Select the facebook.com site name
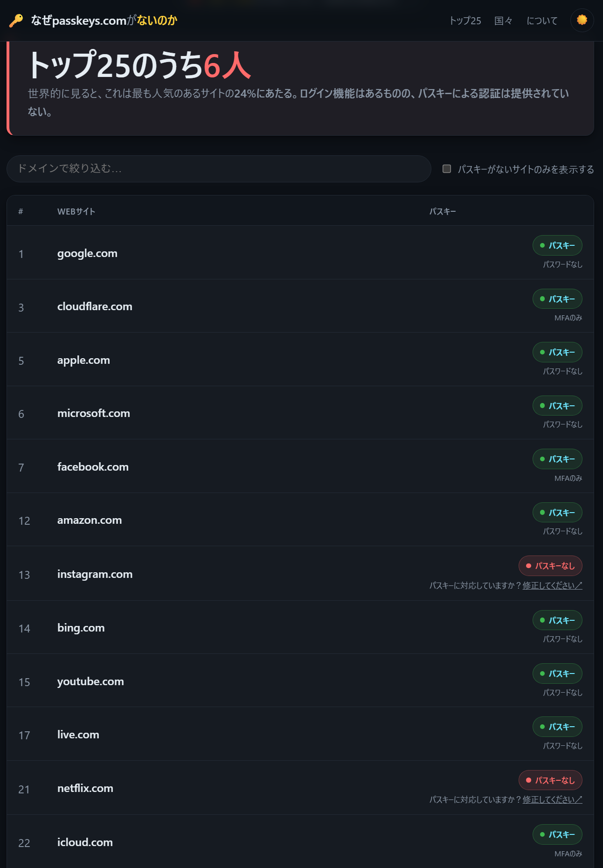 (x=93, y=467)
